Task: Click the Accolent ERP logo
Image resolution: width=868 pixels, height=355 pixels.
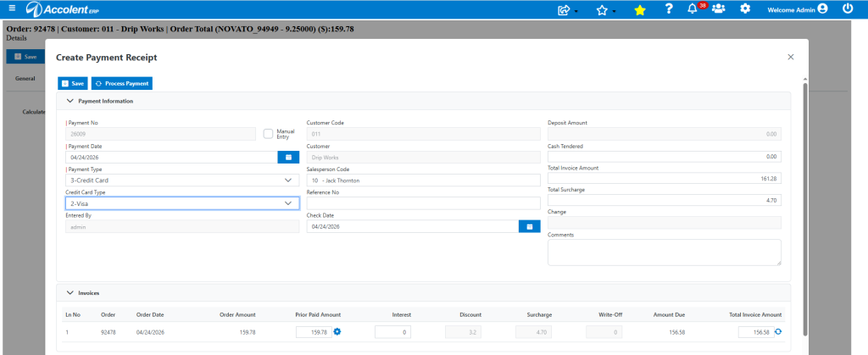Action: click(63, 8)
